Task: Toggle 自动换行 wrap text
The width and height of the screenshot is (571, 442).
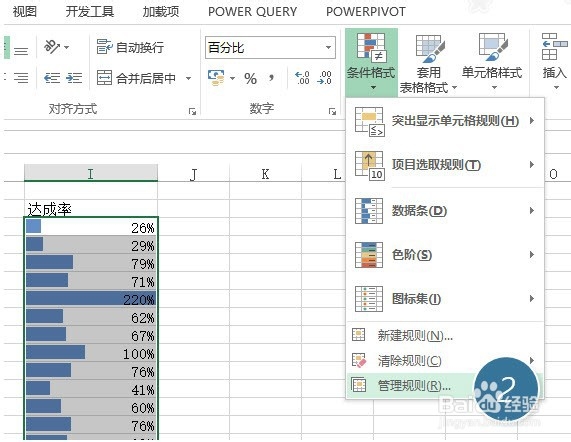Action: tap(130, 47)
